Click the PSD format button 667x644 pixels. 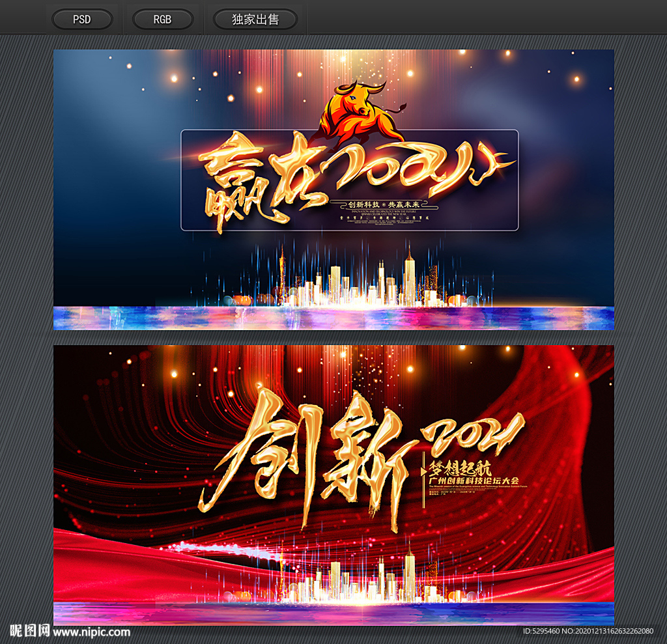click(82, 20)
